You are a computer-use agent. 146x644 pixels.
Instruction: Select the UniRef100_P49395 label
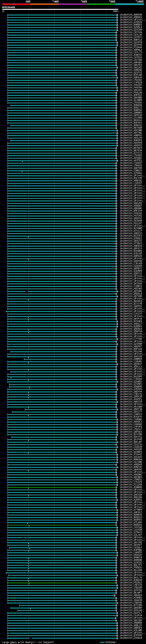pos(131,450)
